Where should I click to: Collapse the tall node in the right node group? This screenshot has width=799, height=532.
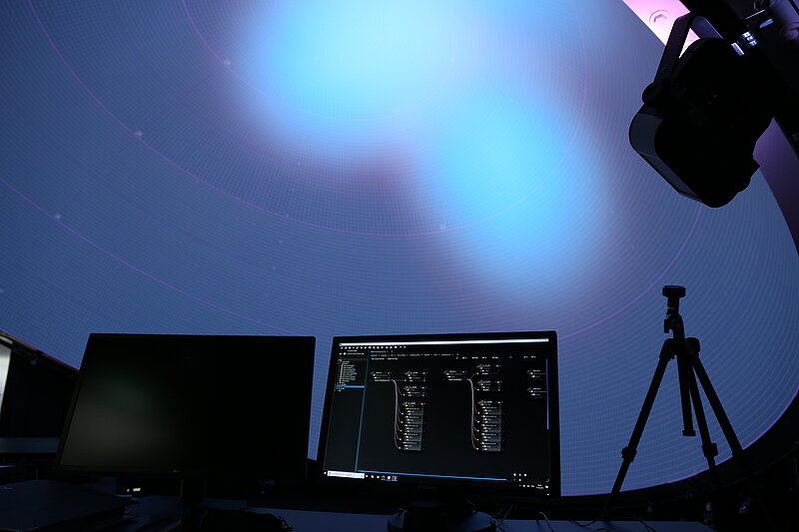(x=481, y=402)
